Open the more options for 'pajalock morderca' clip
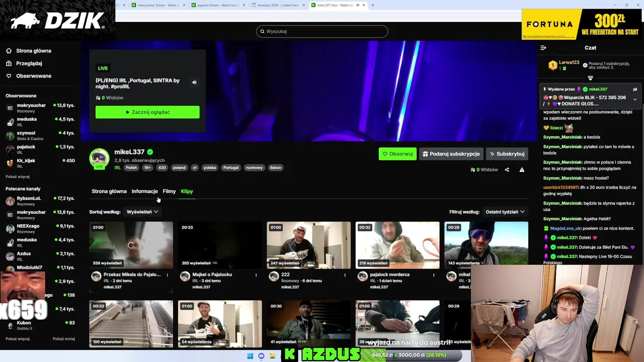The width and height of the screenshot is (644, 362). point(434,275)
